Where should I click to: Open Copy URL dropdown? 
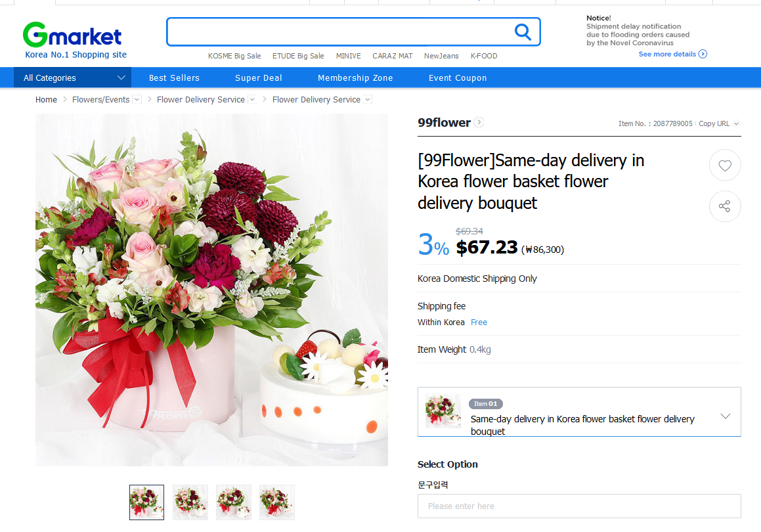tap(718, 123)
